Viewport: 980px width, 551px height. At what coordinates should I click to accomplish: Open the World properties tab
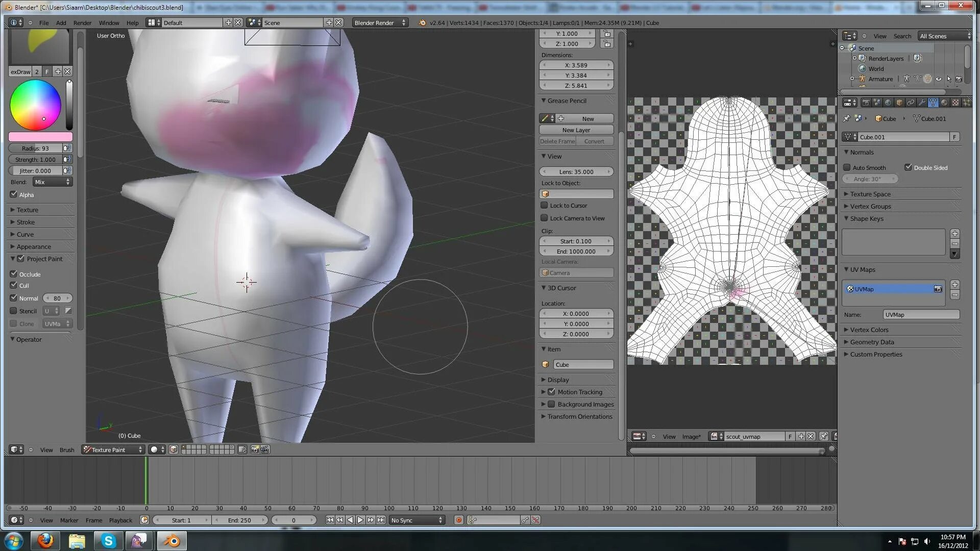click(x=888, y=103)
